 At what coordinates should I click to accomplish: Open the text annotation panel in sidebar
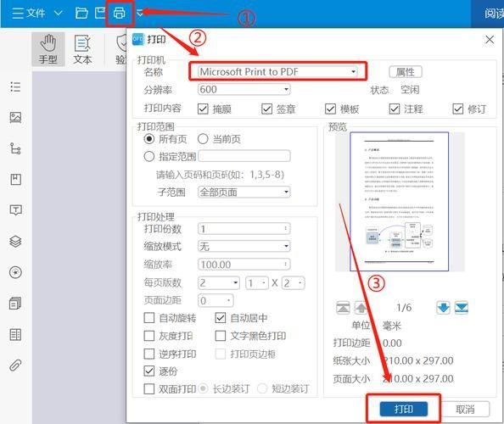click(x=15, y=210)
